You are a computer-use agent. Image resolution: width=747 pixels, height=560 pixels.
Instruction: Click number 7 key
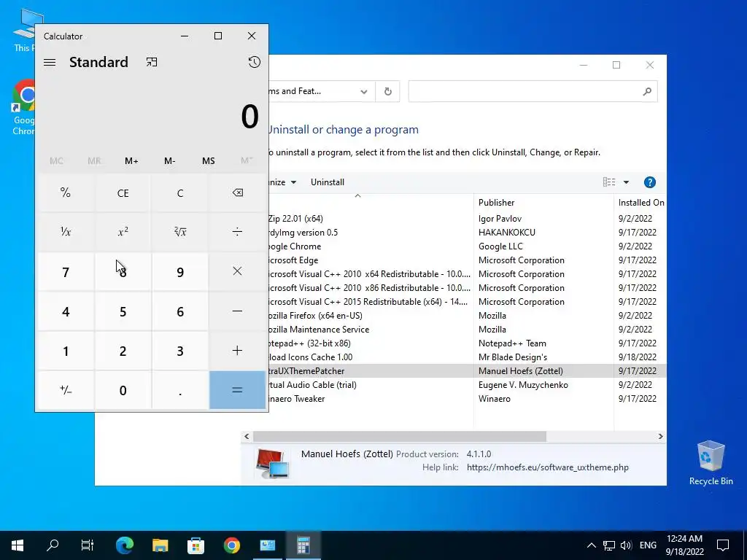pos(66,272)
